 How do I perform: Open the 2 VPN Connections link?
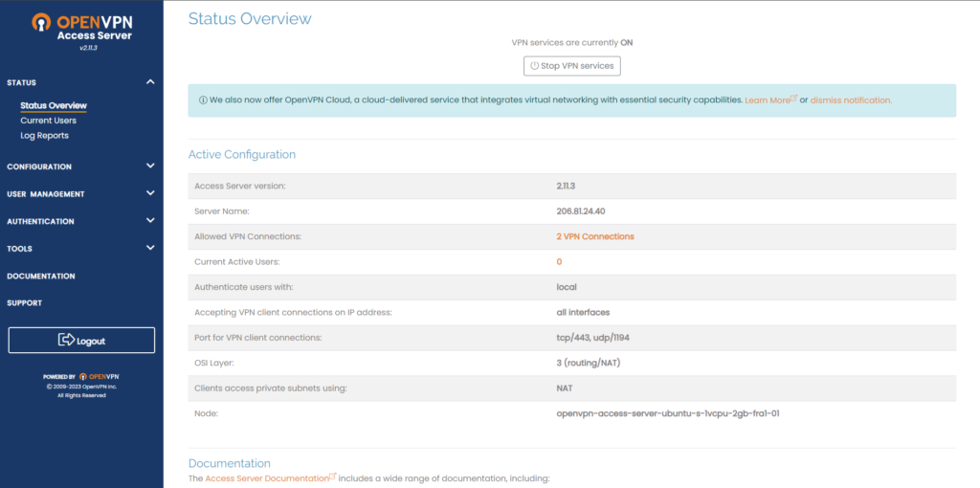coord(594,236)
